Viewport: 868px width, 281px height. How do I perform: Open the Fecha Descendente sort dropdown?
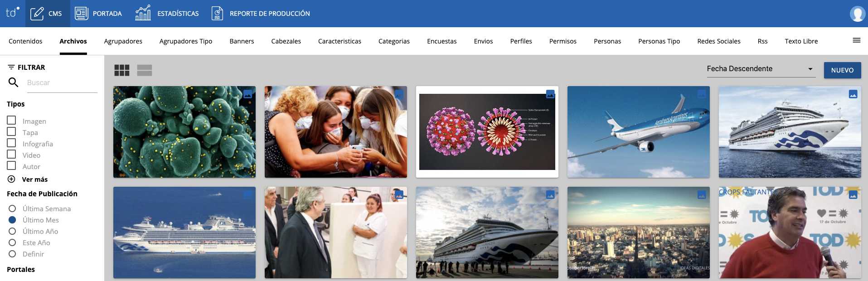[761, 69]
